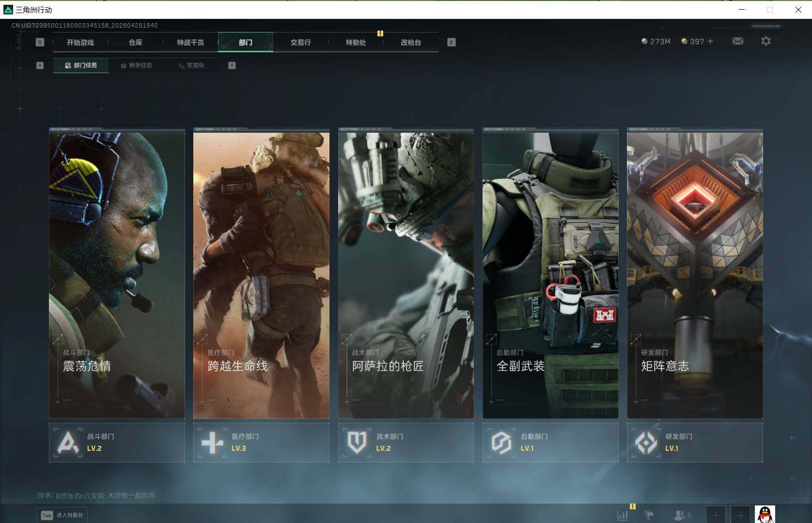
Task: Click the expand icon on 震荡危情 card
Action: (58, 339)
